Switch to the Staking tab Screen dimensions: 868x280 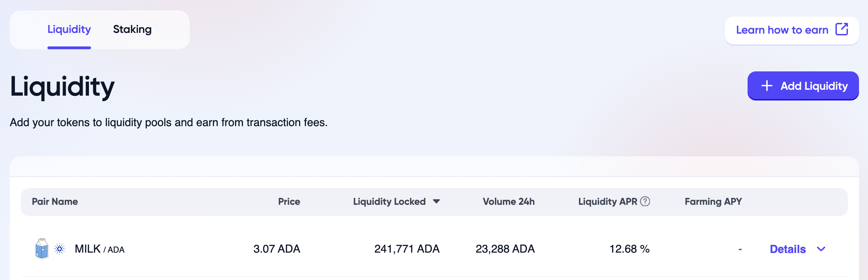132,29
